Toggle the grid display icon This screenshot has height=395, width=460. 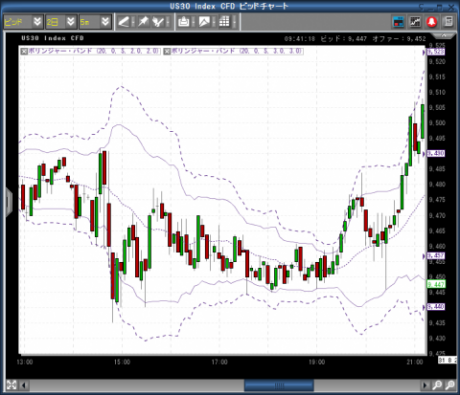click(x=224, y=22)
